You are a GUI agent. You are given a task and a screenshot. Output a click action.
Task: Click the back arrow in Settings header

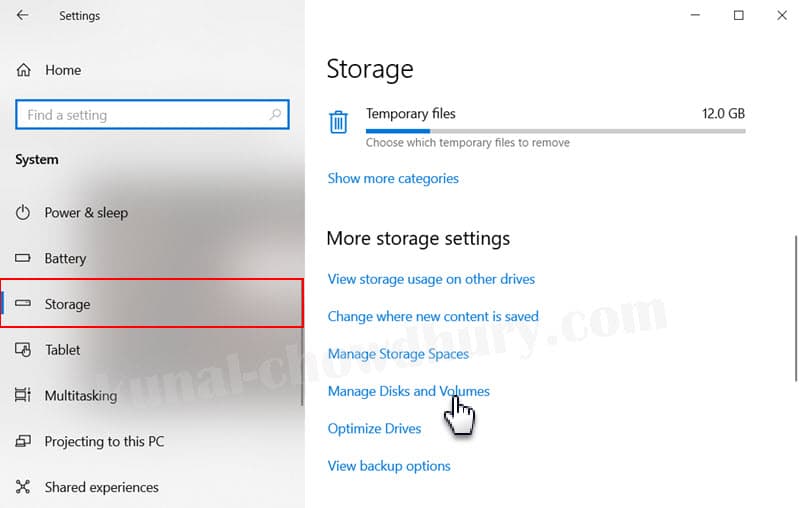click(x=22, y=16)
